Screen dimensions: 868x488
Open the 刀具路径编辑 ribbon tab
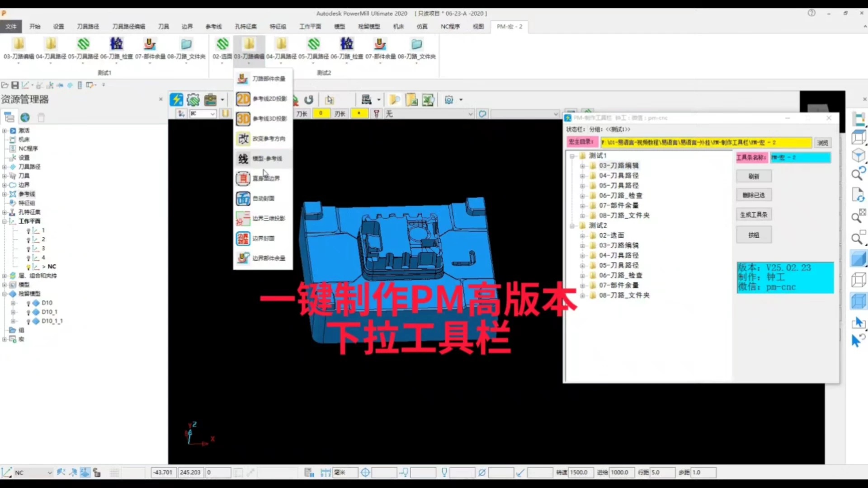129,27
